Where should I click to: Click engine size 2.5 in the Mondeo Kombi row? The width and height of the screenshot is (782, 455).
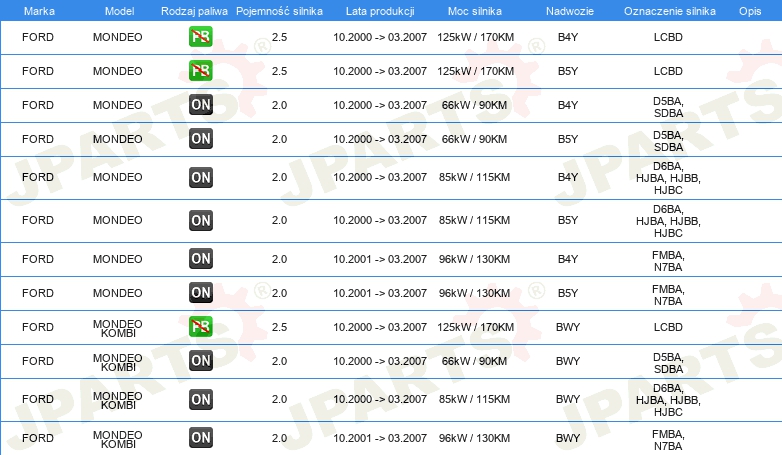pyautogui.click(x=279, y=327)
